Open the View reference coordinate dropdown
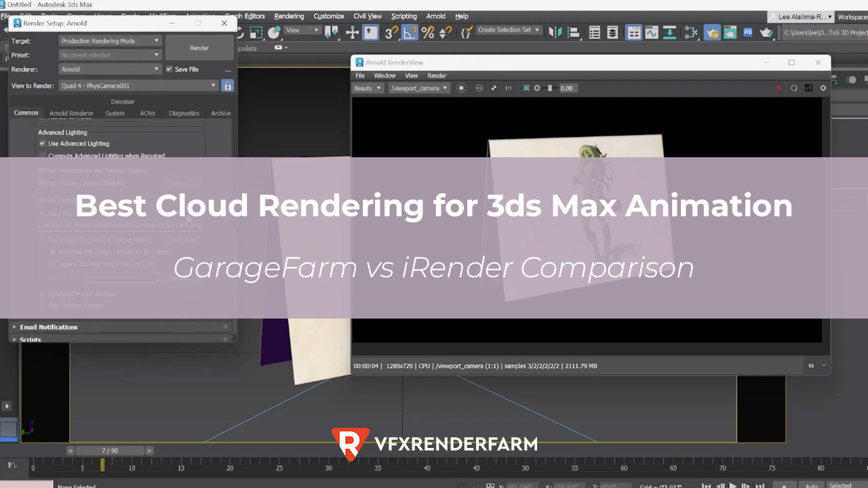Viewport: 868px width, 488px height. pyautogui.click(x=302, y=30)
